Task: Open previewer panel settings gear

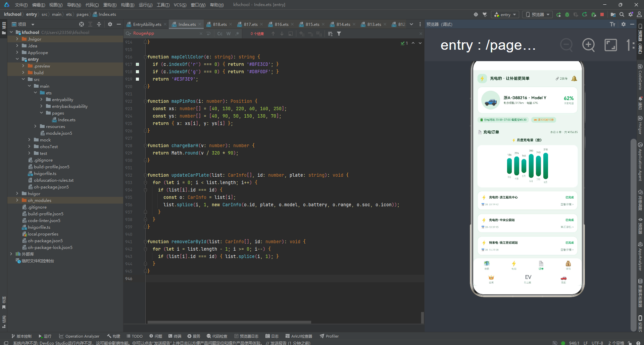Action: point(624,24)
